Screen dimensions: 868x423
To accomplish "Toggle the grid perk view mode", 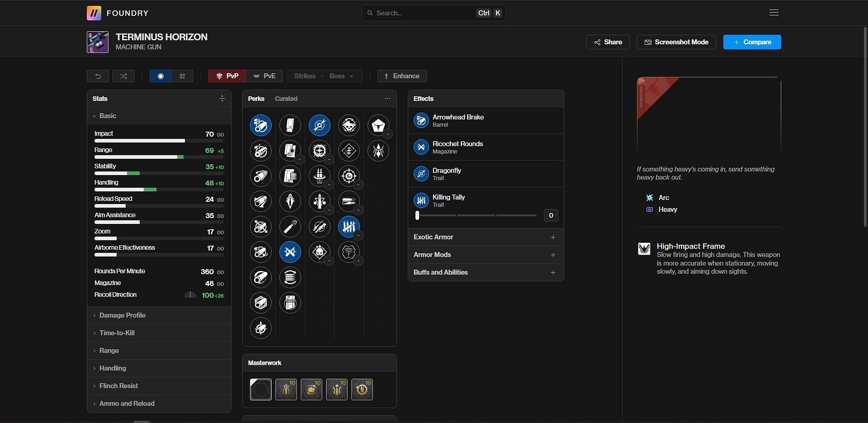I will coord(182,76).
